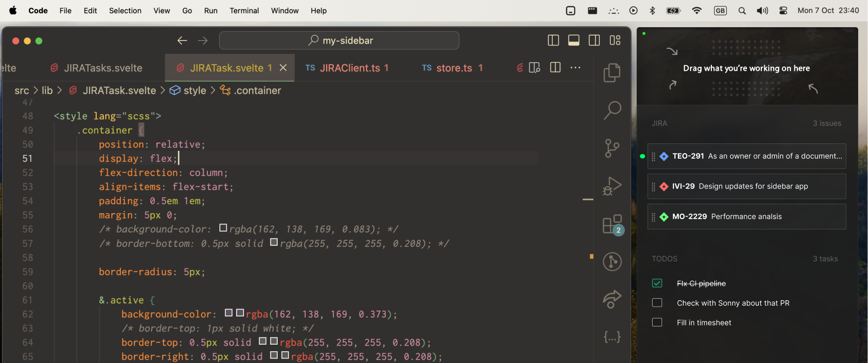Screen dimensions: 868x363
Task: Click line number 51 in the gutter
Action: (27, 159)
